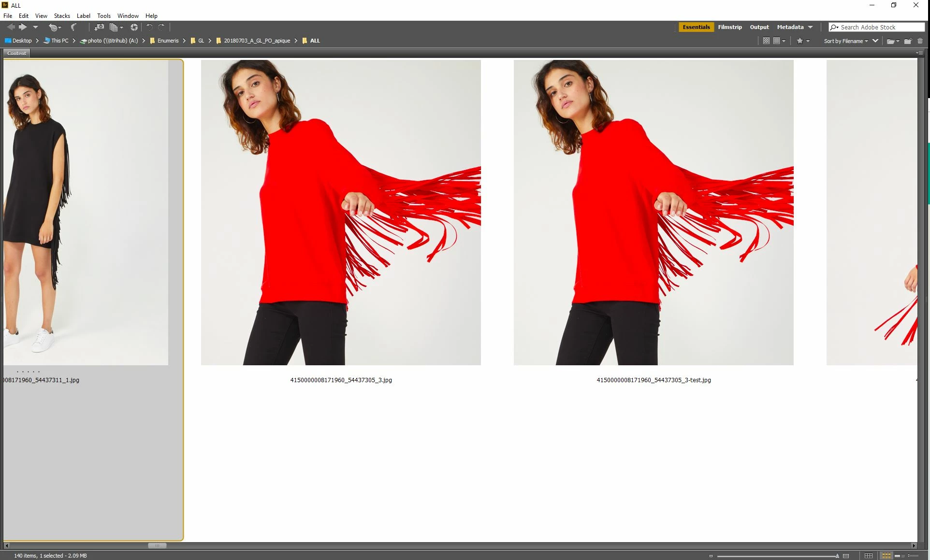
Task: Click the Delete item trash icon
Action: (x=920, y=41)
